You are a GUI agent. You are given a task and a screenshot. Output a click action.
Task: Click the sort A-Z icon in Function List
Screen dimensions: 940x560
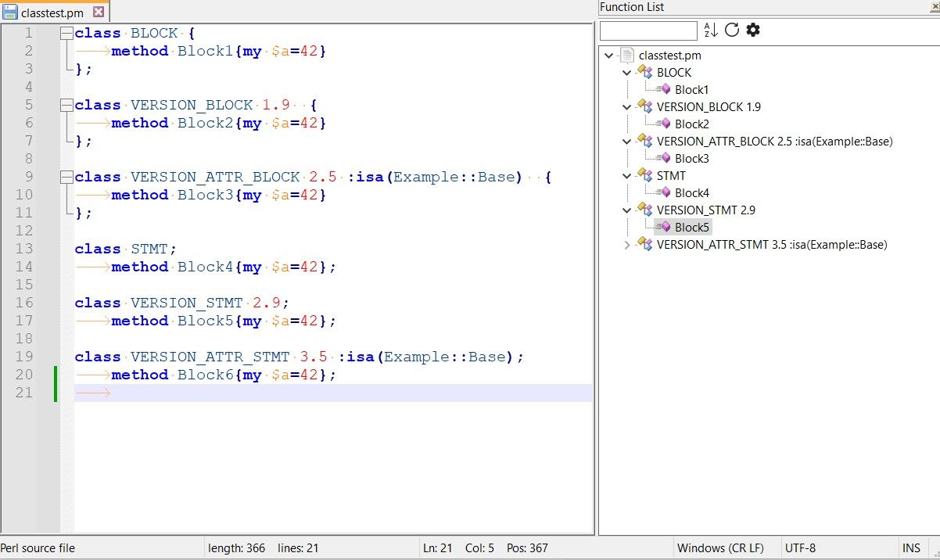[711, 31]
